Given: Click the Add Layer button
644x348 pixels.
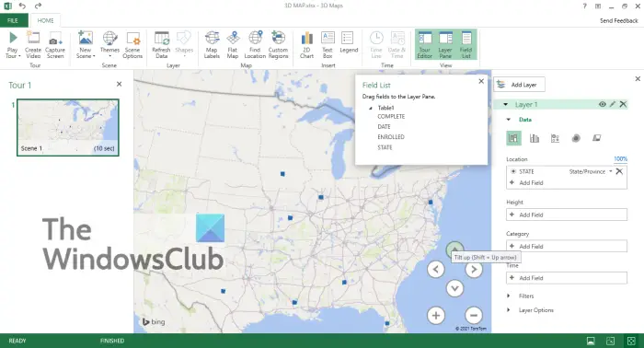Looking at the screenshot, I should [x=519, y=85].
